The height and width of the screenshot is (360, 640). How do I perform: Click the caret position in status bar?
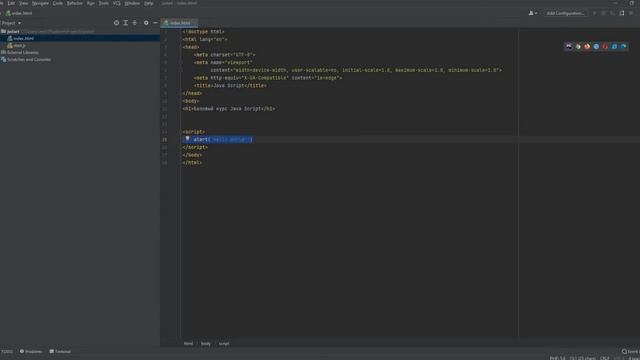point(583,358)
